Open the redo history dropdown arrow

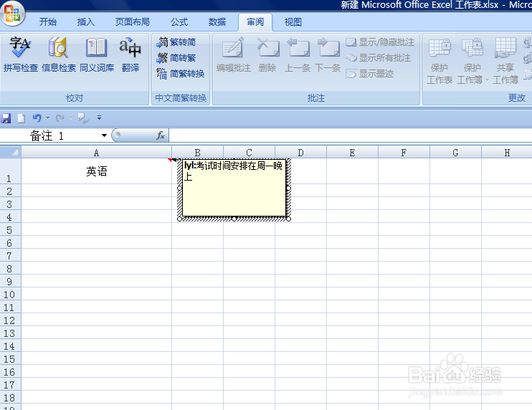click(70, 118)
